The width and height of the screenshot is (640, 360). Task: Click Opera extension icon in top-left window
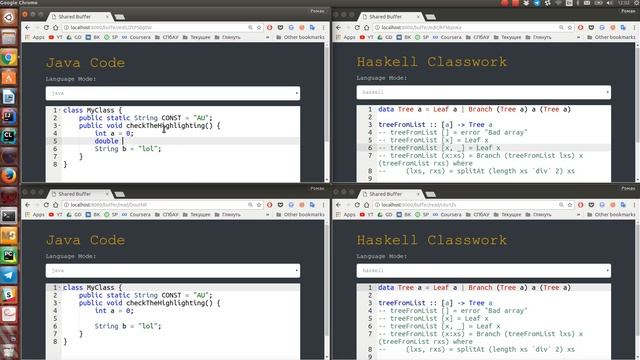(269, 27)
